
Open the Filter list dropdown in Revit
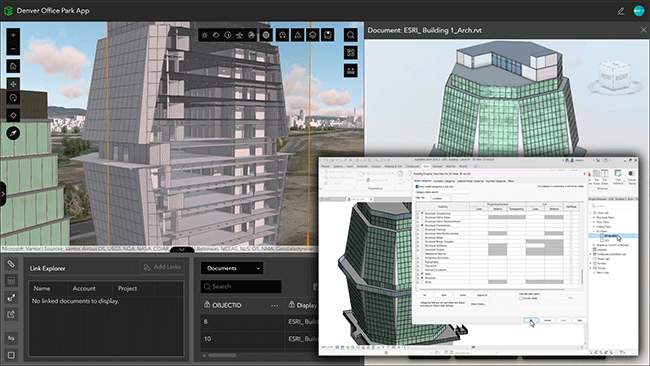click(x=441, y=199)
